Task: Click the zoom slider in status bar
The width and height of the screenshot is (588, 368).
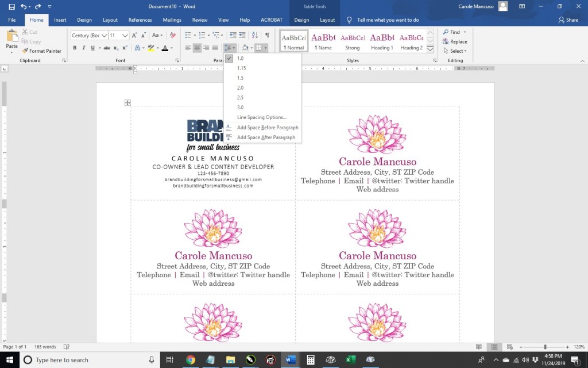Action: click(x=545, y=347)
